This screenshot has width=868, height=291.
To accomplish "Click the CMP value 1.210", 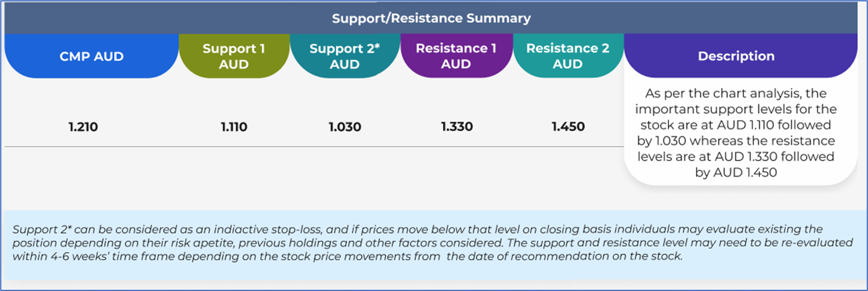I will tap(84, 127).
